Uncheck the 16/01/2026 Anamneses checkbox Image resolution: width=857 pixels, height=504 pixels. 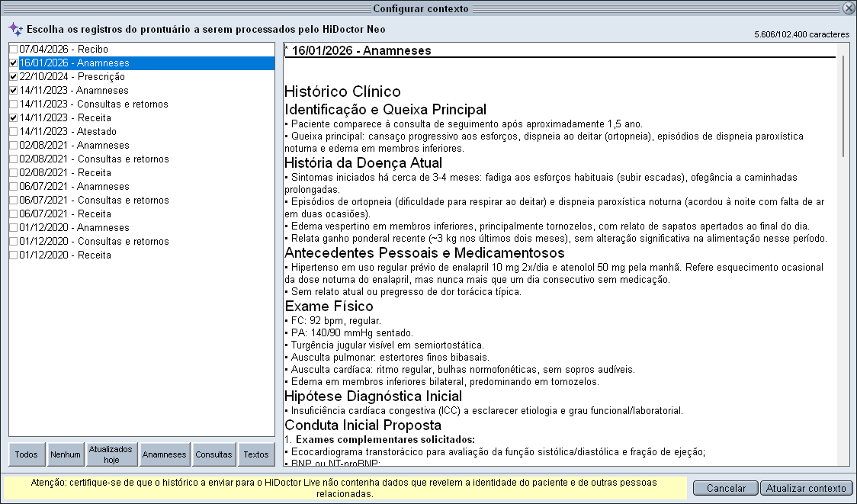coord(14,63)
